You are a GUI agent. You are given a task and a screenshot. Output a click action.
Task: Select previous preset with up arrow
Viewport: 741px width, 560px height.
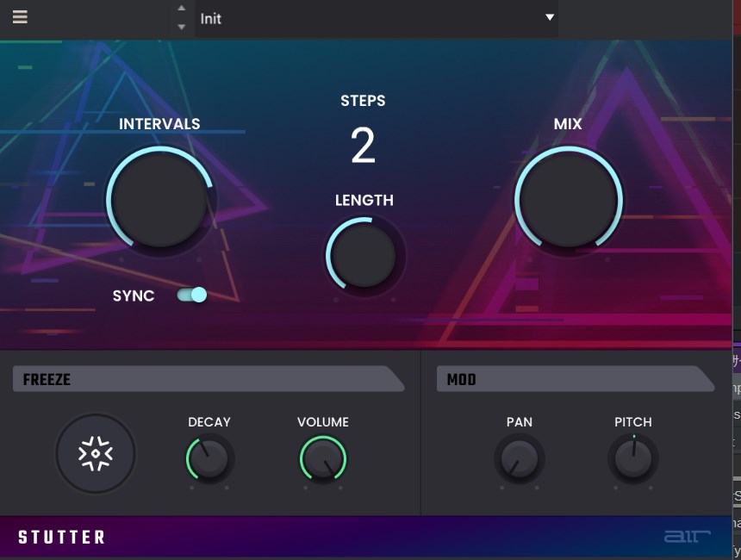click(181, 9)
